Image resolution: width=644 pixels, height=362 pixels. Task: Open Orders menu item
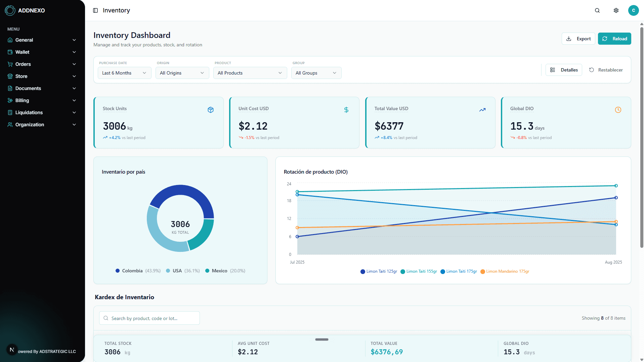(x=42, y=64)
